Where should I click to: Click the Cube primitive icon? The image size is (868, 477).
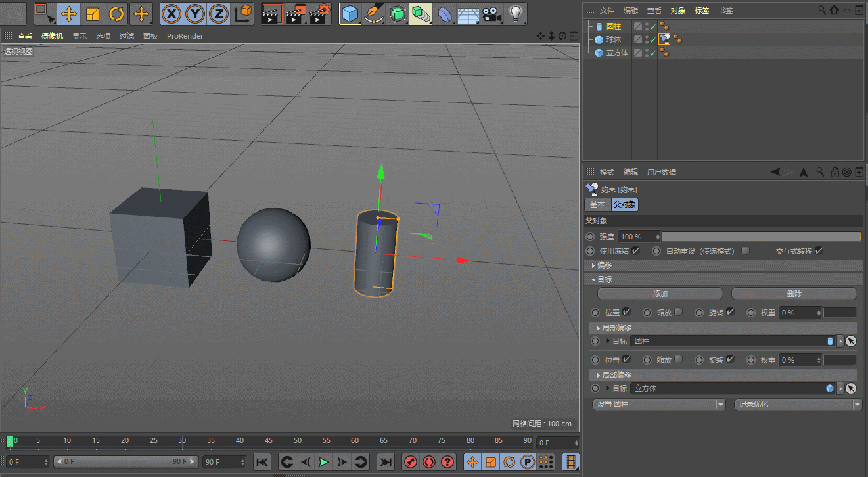point(350,13)
